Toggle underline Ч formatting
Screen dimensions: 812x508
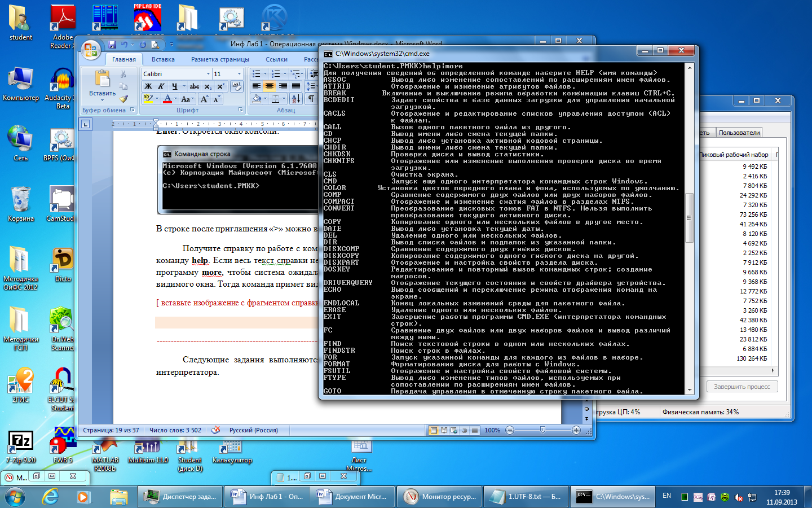pos(174,86)
